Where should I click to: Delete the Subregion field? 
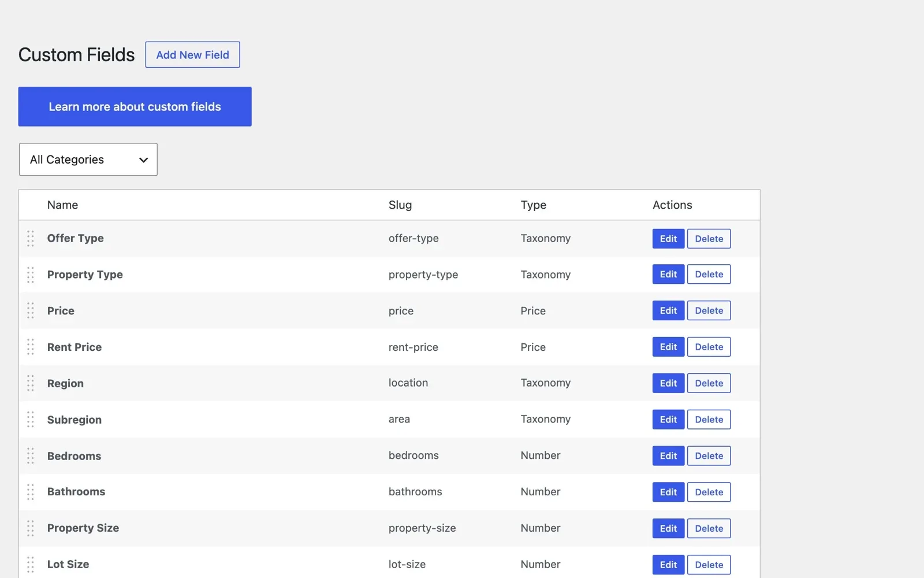point(709,420)
